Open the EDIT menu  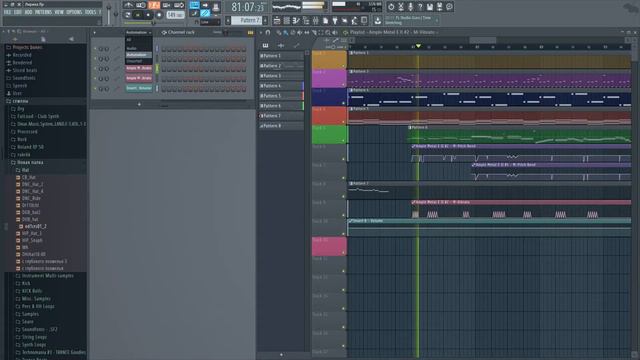(x=18, y=12)
